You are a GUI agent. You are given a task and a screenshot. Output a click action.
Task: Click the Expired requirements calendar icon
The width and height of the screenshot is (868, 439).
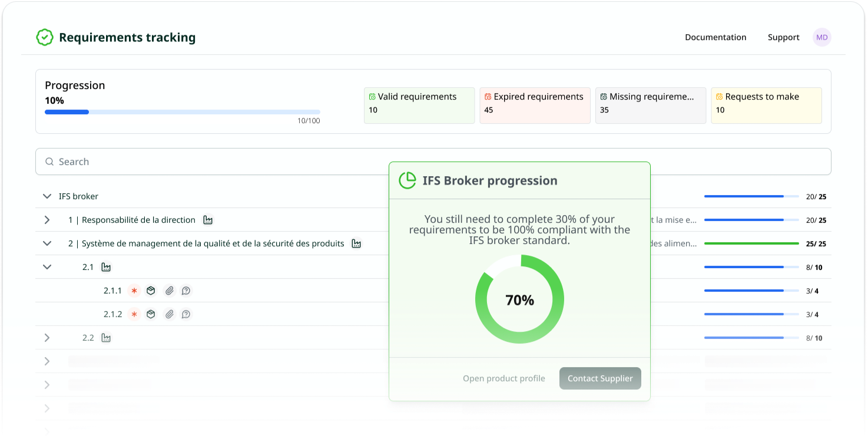488,97
